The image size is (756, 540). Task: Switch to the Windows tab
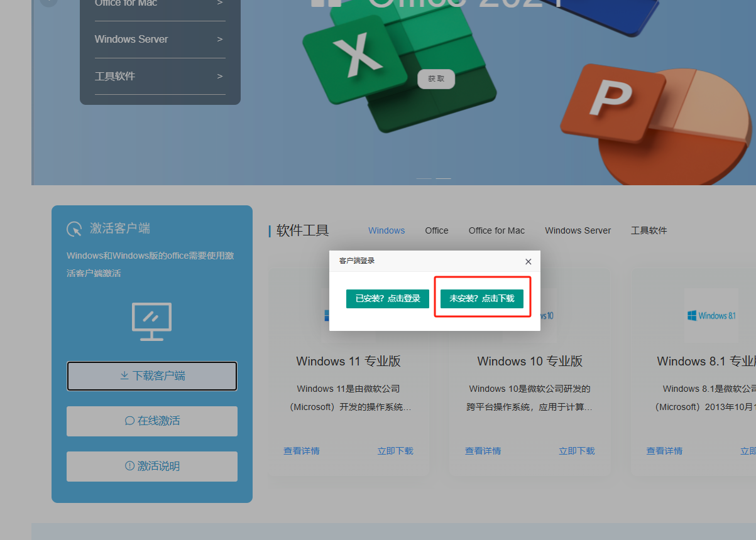pyautogui.click(x=386, y=230)
